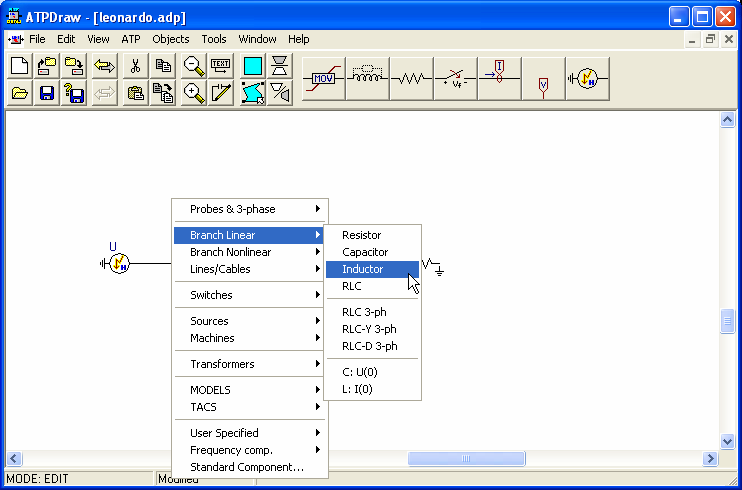742x490 pixels.
Task: Click the cyan polygon selection icon
Action: 253,92
